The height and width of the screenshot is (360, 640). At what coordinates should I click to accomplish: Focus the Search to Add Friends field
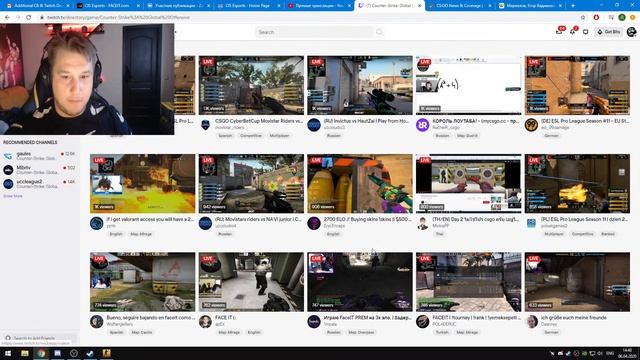tap(39, 338)
